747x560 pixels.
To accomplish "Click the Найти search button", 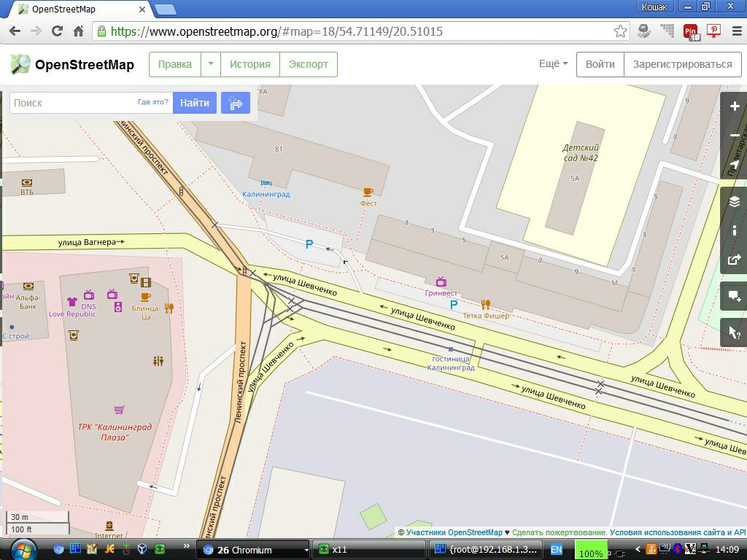I will click(194, 102).
